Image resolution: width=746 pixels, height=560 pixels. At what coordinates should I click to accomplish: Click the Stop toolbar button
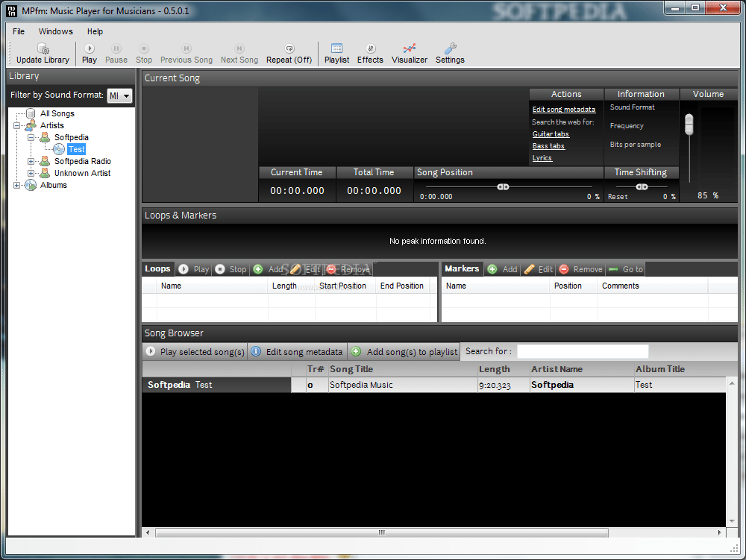pyautogui.click(x=144, y=54)
